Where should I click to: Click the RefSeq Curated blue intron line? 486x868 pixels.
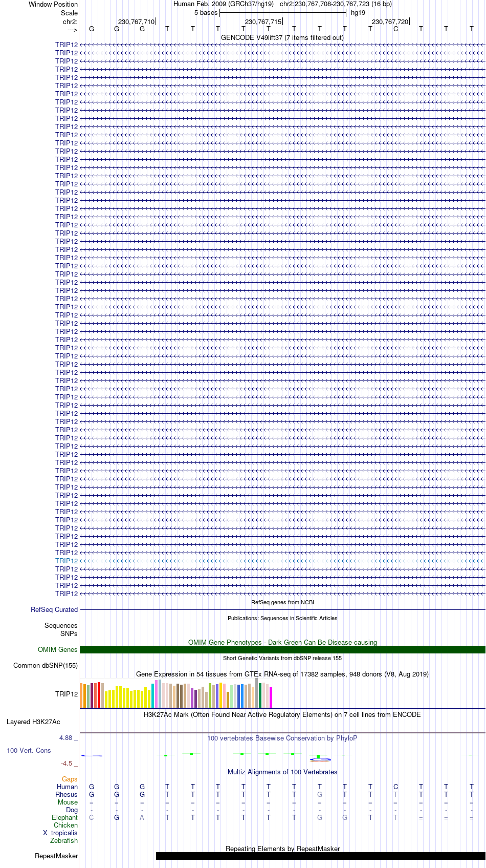tap(282, 610)
